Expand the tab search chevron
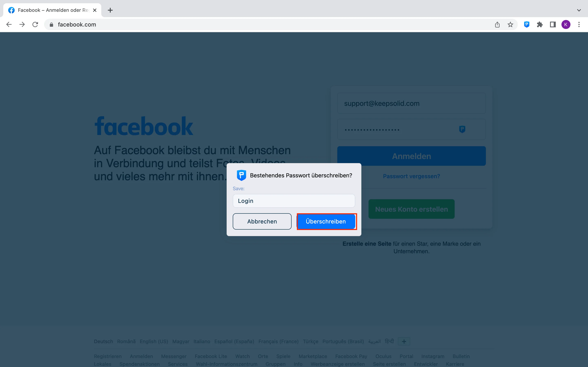 579,10
